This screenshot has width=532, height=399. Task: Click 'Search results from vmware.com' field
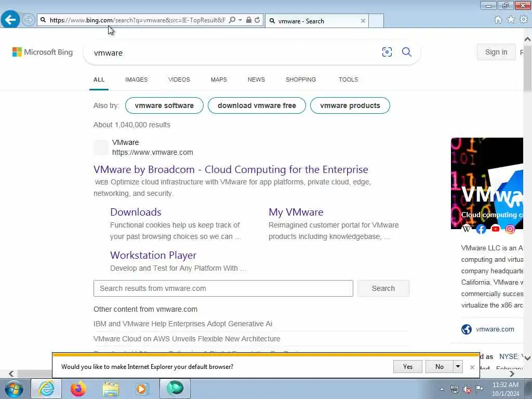223,288
